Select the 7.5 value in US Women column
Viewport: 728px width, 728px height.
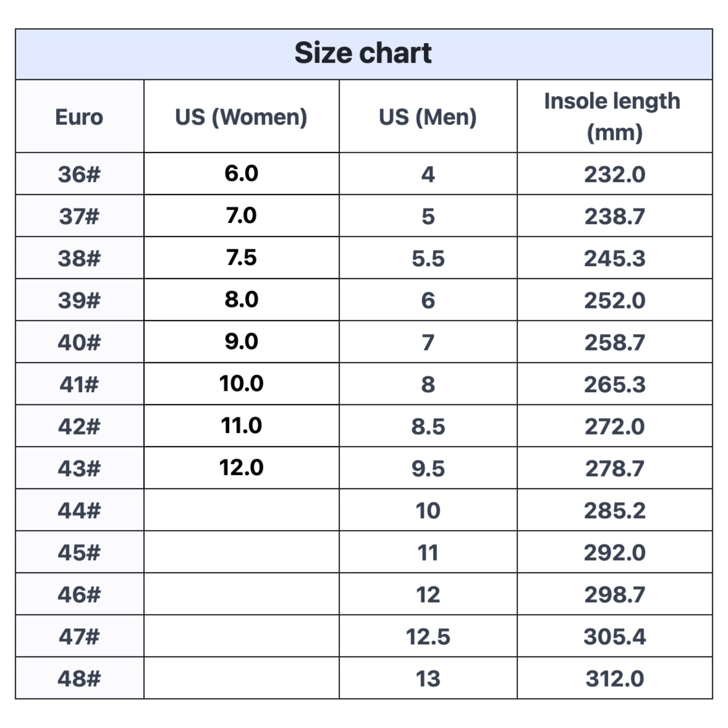[241, 258]
